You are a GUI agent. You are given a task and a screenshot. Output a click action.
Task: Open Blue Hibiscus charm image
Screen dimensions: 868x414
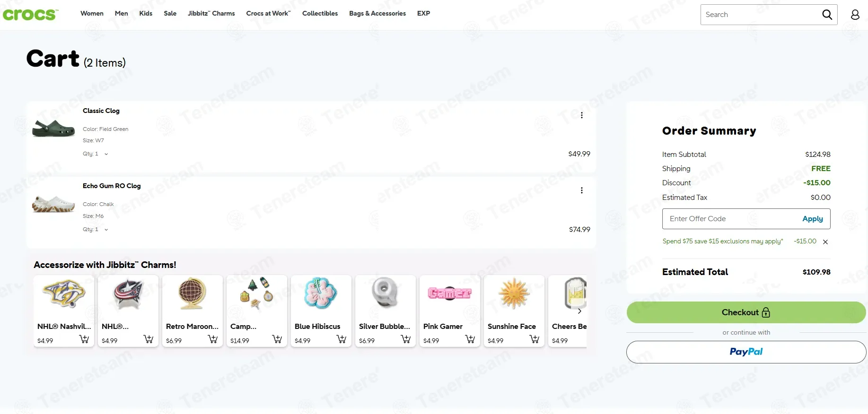point(321,293)
